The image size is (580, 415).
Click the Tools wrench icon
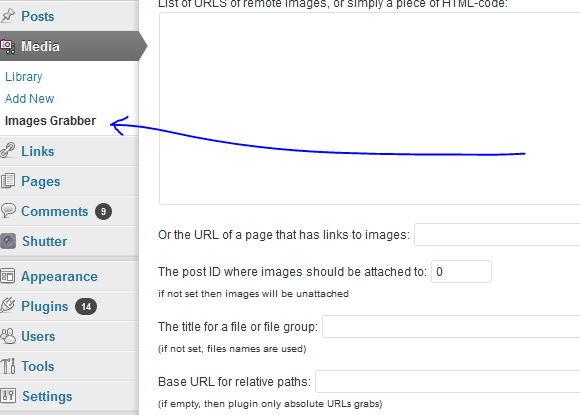(8, 366)
